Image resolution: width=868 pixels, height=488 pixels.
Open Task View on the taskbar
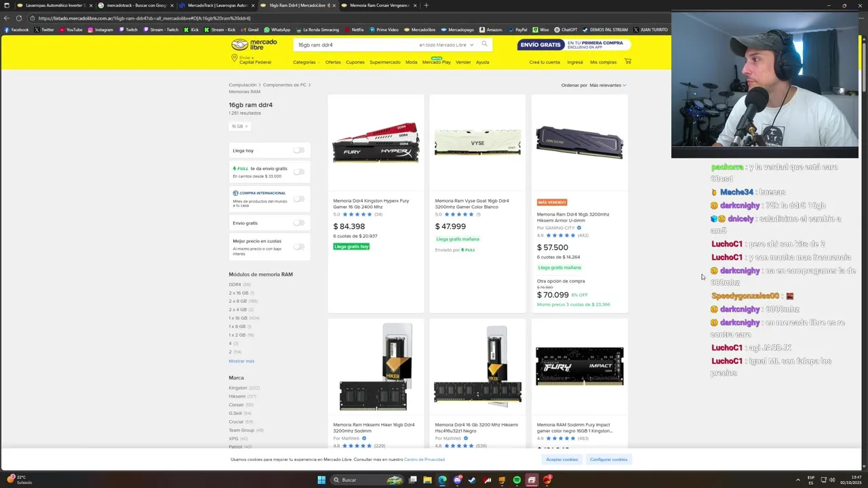coord(412,480)
